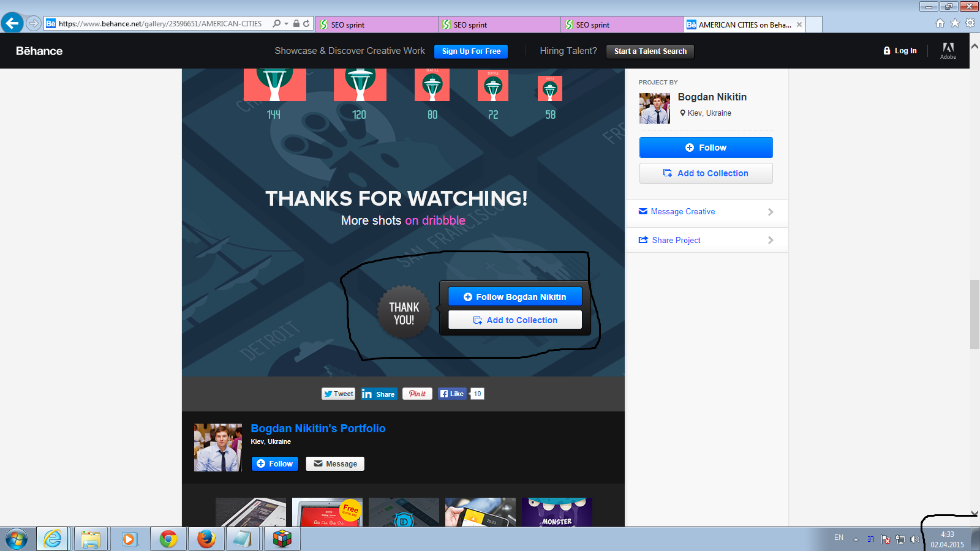Click the Message button under Portfolio heading
Viewport: 980px width, 551px height.
point(335,463)
